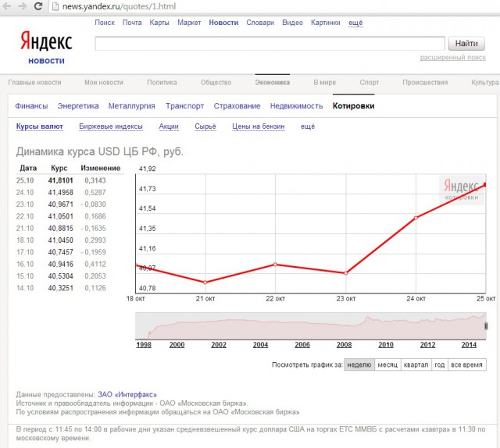
Task: Click 1998 on the overview timeline
Action: pyautogui.click(x=144, y=345)
